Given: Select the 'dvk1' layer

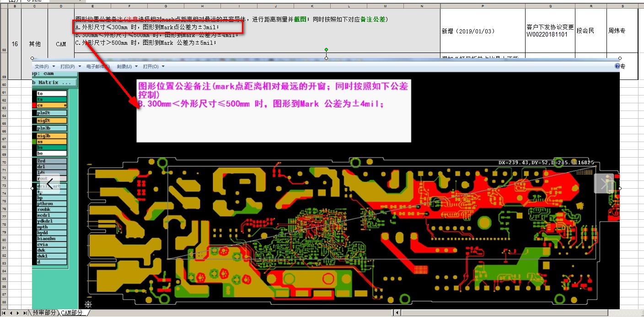Looking at the screenshot, I should coord(52,256).
